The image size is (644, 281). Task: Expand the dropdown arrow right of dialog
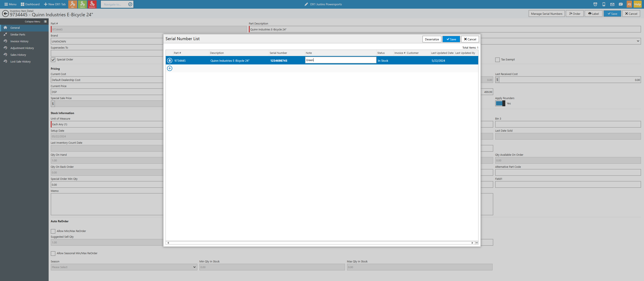(x=638, y=41)
